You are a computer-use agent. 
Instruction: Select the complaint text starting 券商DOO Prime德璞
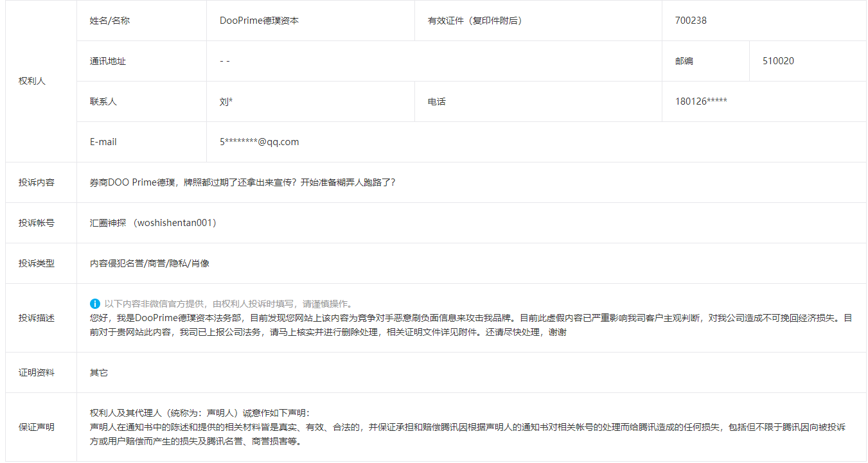(243, 182)
